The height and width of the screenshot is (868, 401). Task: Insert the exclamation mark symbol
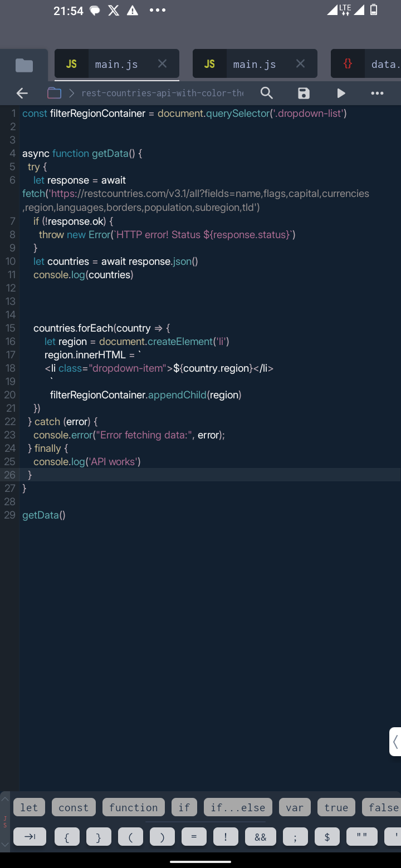pos(226,837)
